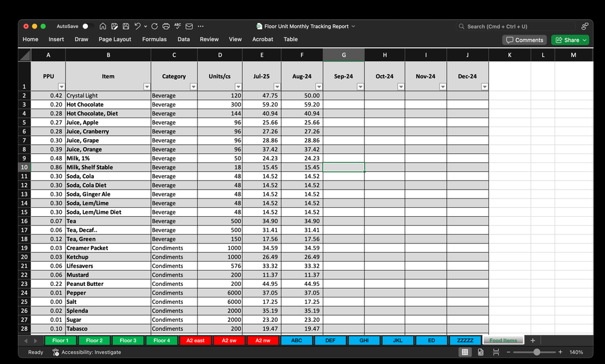Viewport: 605px width, 364px height.
Task: Open the document title dropdown for Floor Unit report
Action: click(354, 26)
